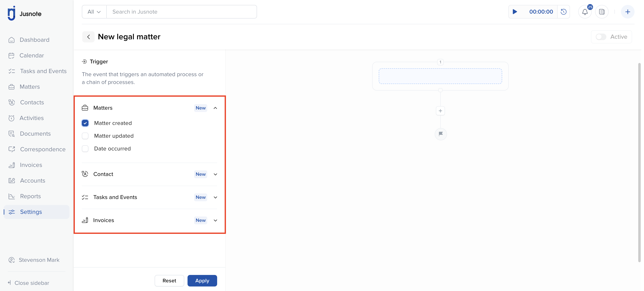Viewport: 644px width, 291px height.
Task: Click the Reports chart icon
Action: (12, 196)
